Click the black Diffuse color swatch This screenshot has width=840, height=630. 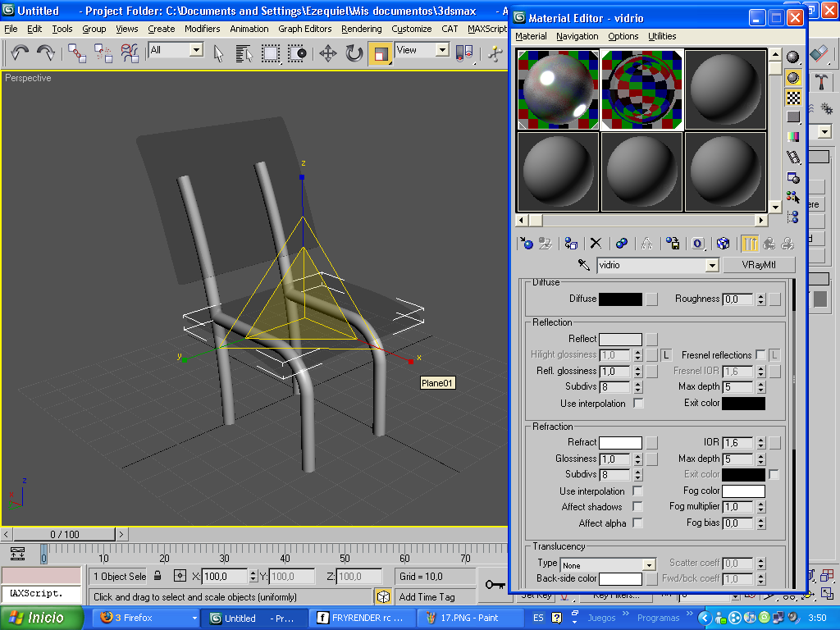tap(620, 299)
